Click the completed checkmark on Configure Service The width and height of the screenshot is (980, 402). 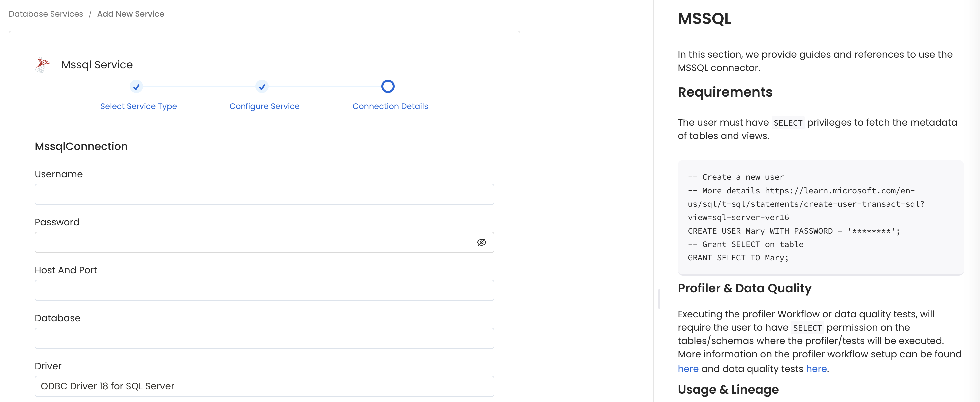[x=262, y=87]
